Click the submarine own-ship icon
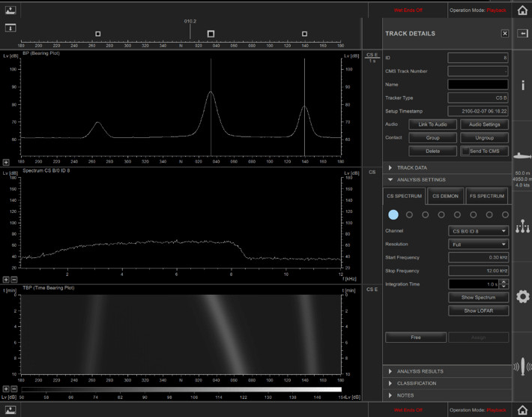This screenshot has height=417, width=532. (x=522, y=156)
